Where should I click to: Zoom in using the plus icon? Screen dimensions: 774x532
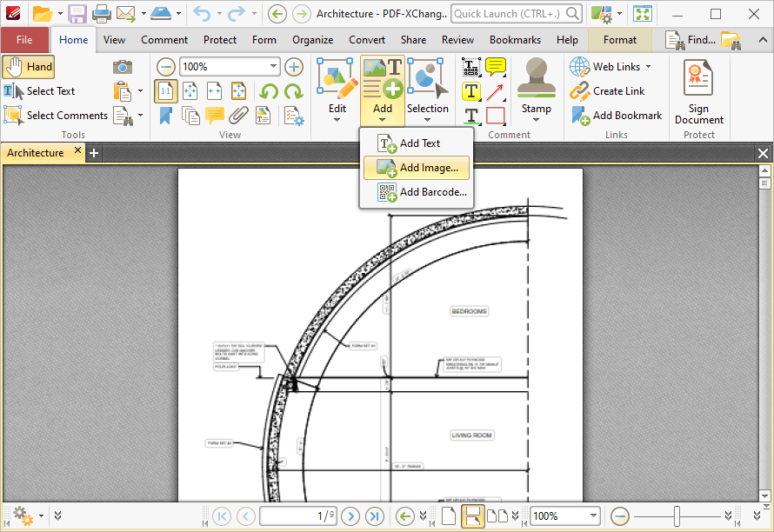[x=292, y=67]
